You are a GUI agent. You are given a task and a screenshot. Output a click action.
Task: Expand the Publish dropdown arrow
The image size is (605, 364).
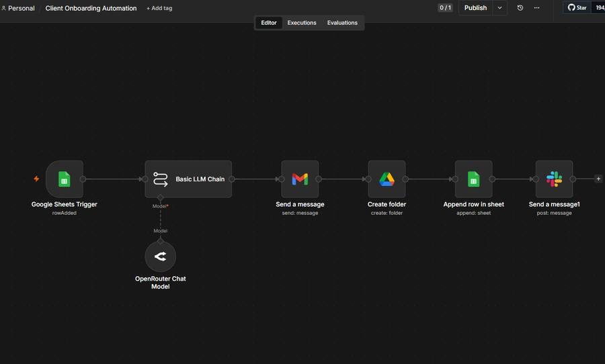(x=499, y=7)
